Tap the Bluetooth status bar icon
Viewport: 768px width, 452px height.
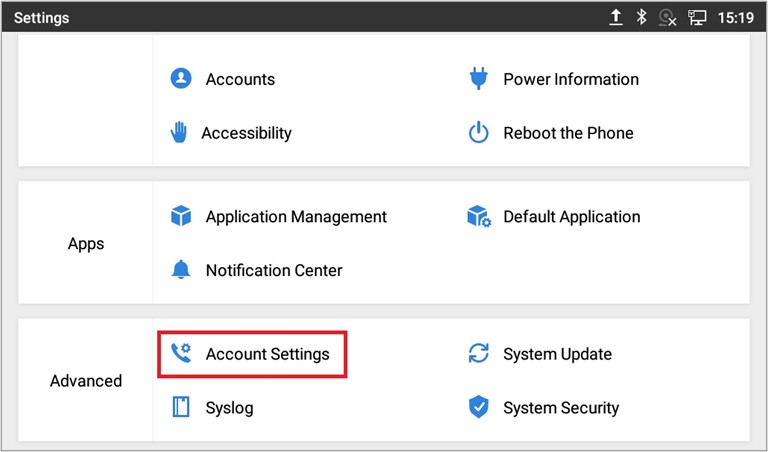642,18
